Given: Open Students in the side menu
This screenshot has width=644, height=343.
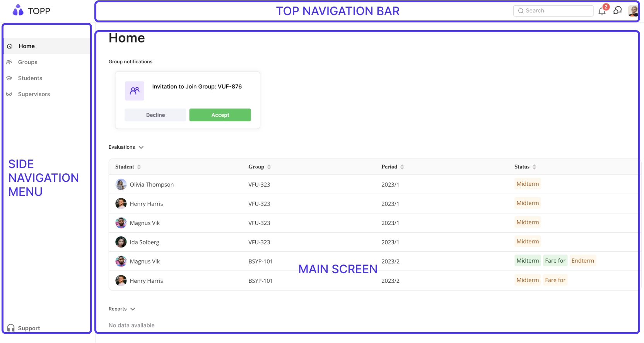Looking at the screenshot, I should coord(30,78).
